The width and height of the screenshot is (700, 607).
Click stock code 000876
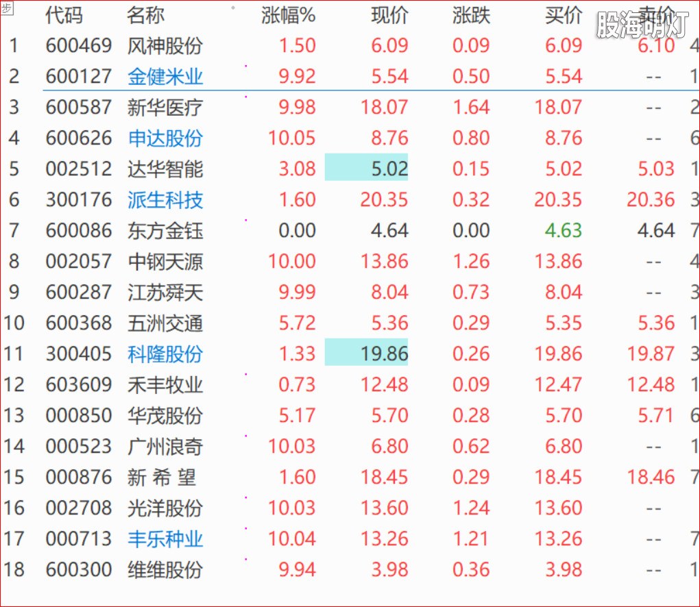click(79, 477)
